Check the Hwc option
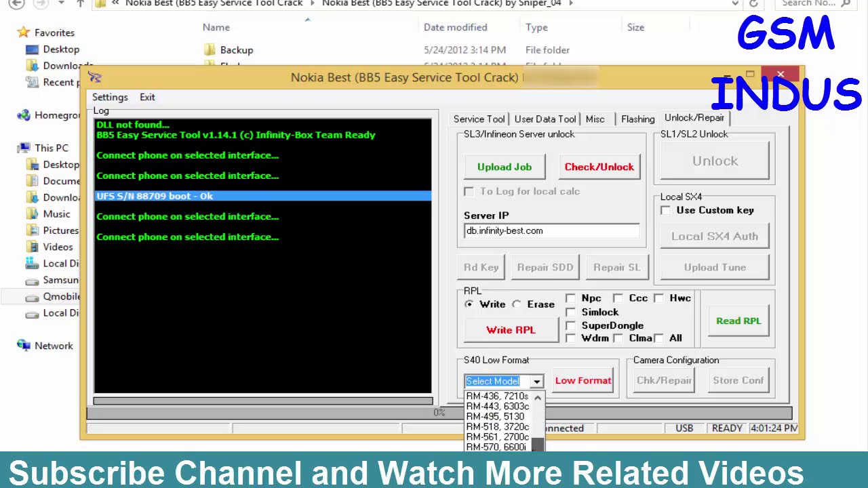 click(x=658, y=298)
